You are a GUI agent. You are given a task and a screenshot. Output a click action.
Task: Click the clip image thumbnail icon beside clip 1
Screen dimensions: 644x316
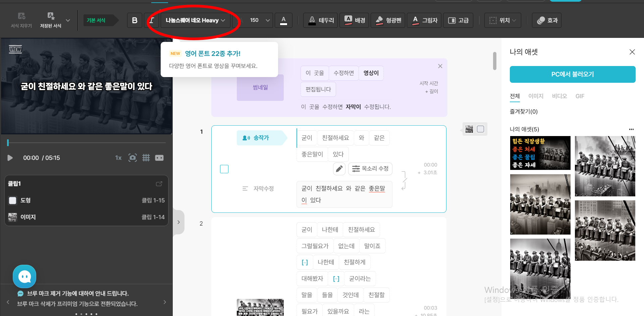[x=469, y=129]
